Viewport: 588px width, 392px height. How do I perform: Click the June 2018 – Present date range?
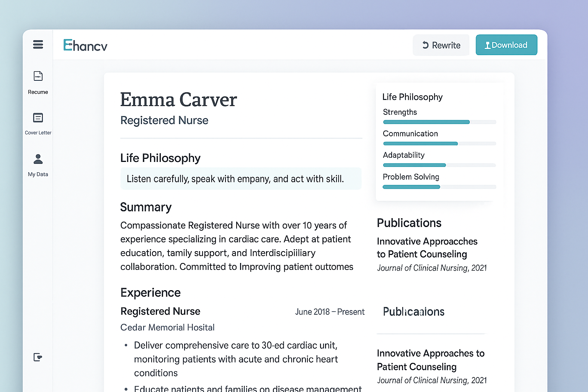(x=330, y=312)
